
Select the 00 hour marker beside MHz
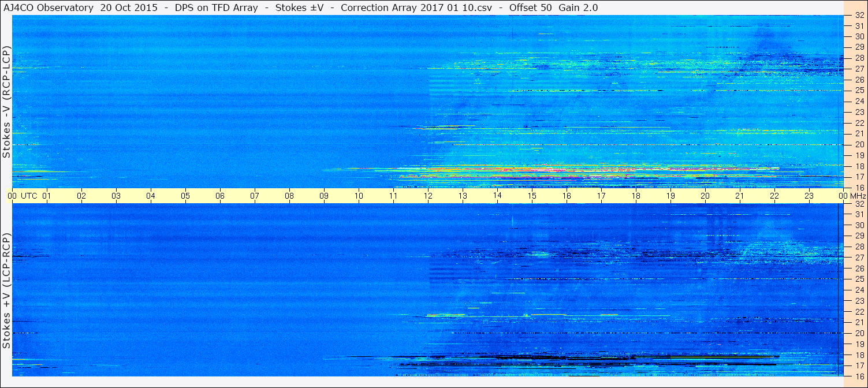click(843, 196)
